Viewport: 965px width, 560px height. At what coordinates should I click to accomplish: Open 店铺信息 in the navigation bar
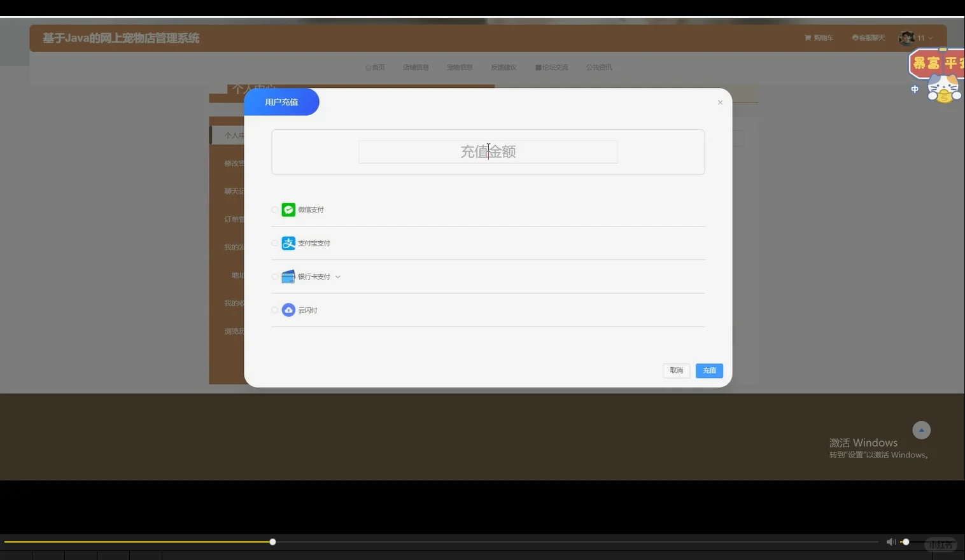click(x=416, y=67)
